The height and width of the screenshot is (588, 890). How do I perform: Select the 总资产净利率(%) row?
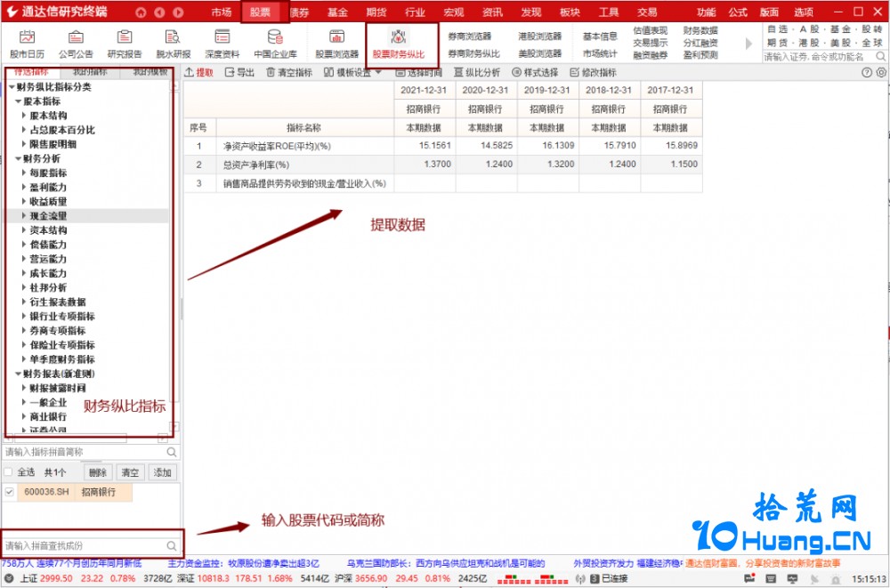(443, 165)
